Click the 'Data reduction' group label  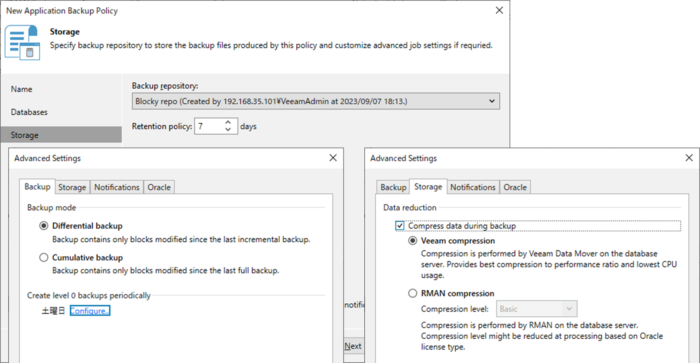coord(409,208)
